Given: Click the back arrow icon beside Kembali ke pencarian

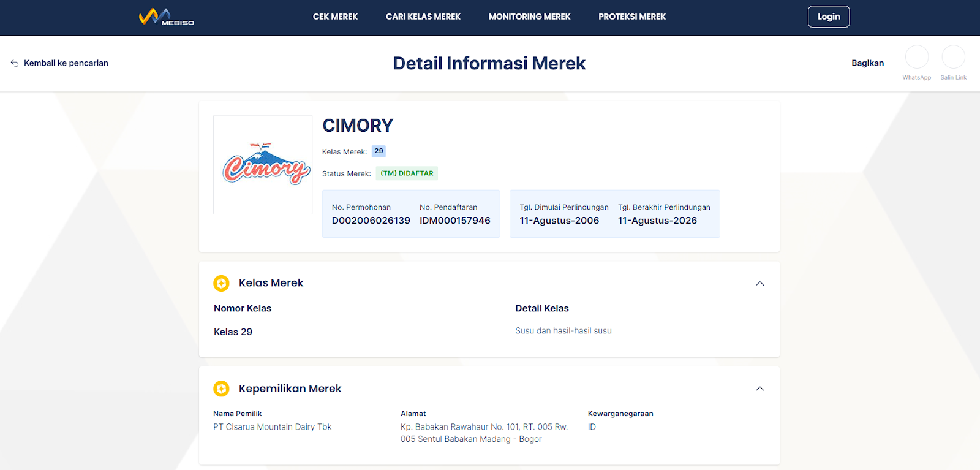Looking at the screenshot, I should pyautogui.click(x=15, y=63).
